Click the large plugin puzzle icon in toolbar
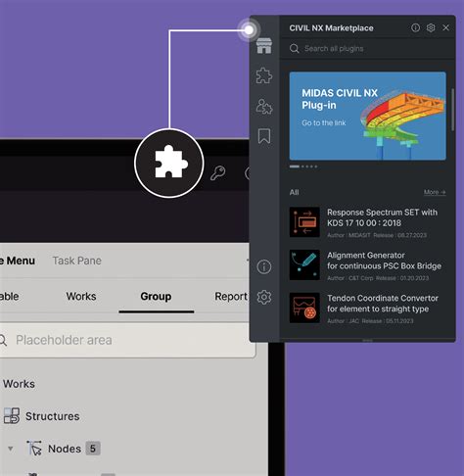Image resolution: width=464 pixels, height=476 pixels. point(169,163)
